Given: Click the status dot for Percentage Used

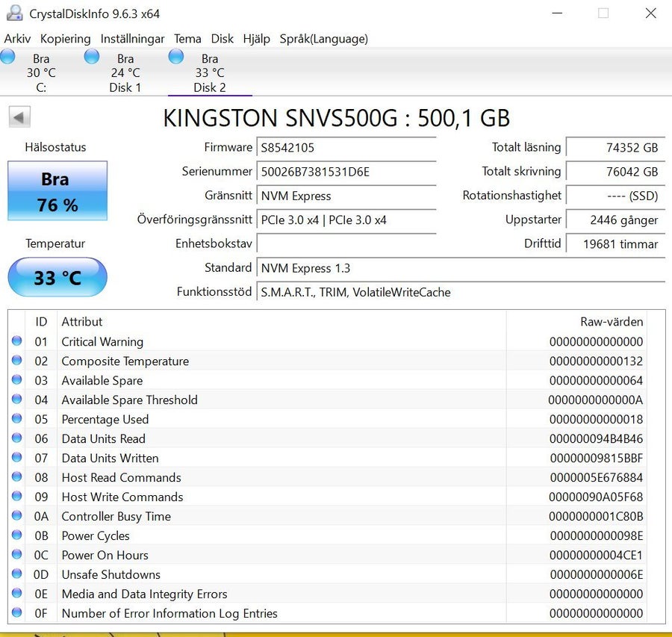Looking at the screenshot, I should (16, 418).
